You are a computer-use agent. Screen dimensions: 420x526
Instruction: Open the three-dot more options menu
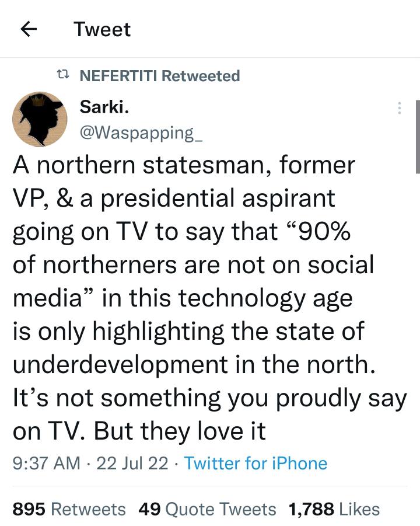click(399, 108)
